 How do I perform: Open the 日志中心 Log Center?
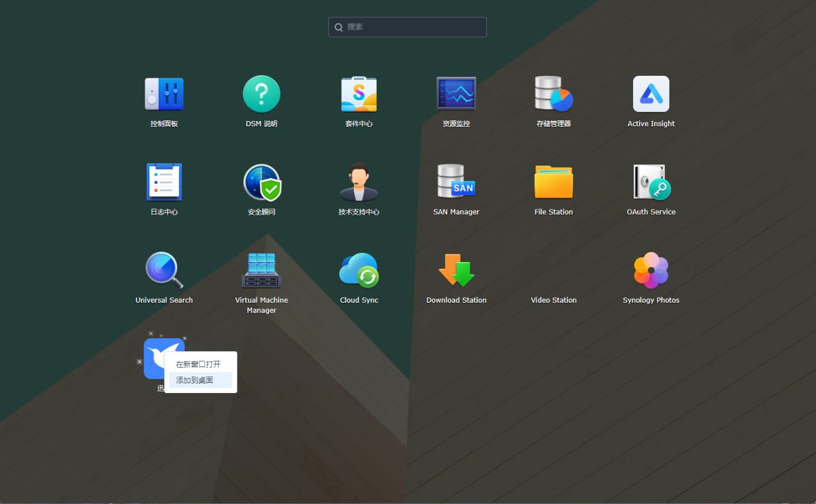[164, 182]
